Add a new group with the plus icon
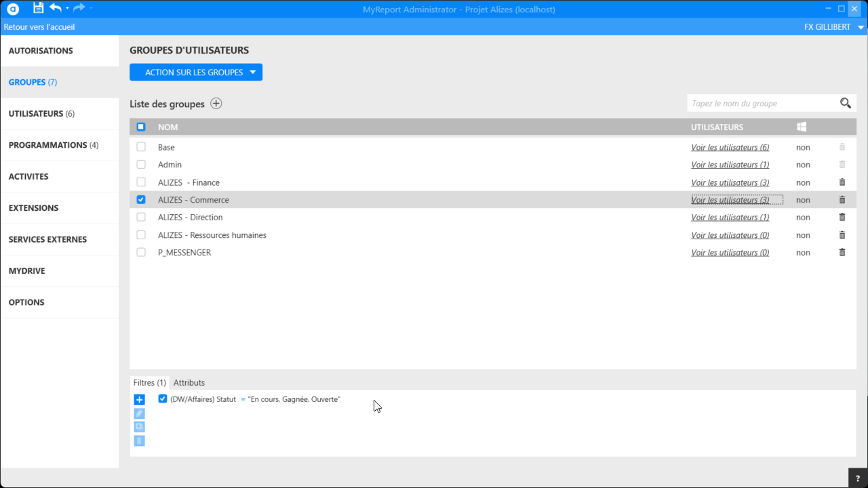 pyautogui.click(x=216, y=104)
